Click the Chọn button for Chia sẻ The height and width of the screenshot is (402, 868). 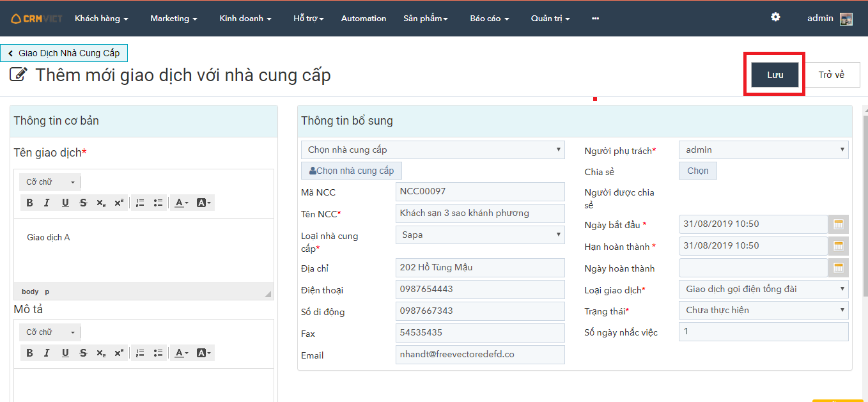(698, 171)
